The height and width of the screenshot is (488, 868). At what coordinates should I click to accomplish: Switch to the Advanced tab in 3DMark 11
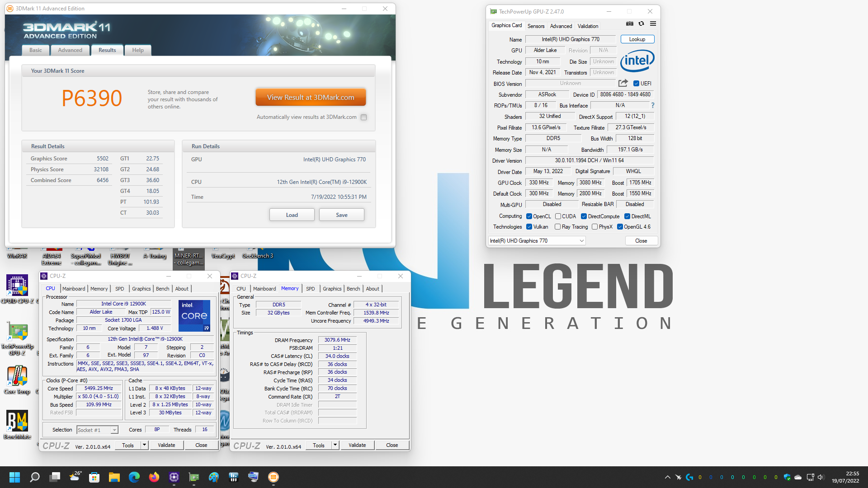pos(70,50)
